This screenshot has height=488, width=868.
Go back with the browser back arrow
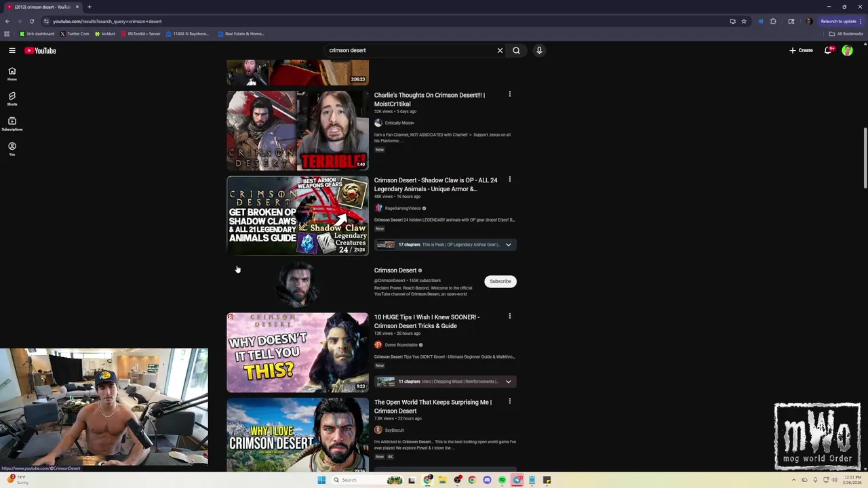click(x=7, y=21)
